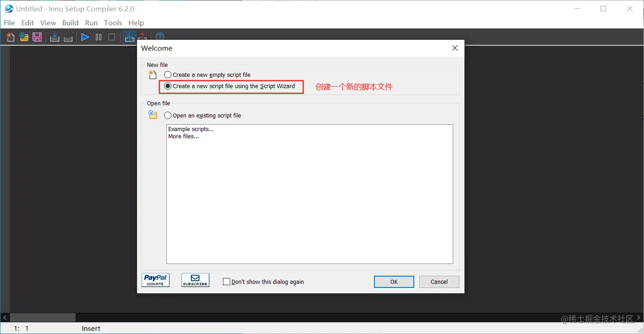Select Open an existing script file option
Viewport: 644px width, 334px height.
203,115
